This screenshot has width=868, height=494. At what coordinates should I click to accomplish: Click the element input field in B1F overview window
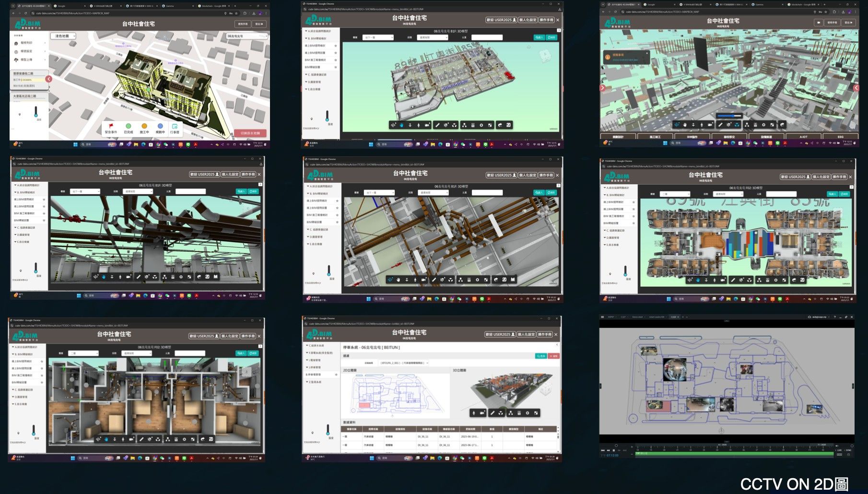click(x=487, y=37)
